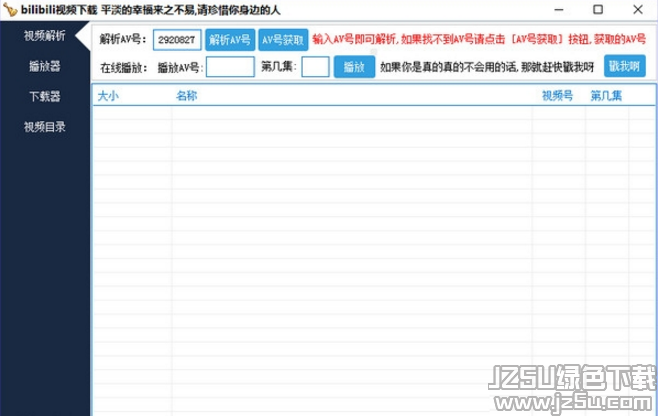Close the bilibili download window

pyautogui.click(x=638, y=10)
